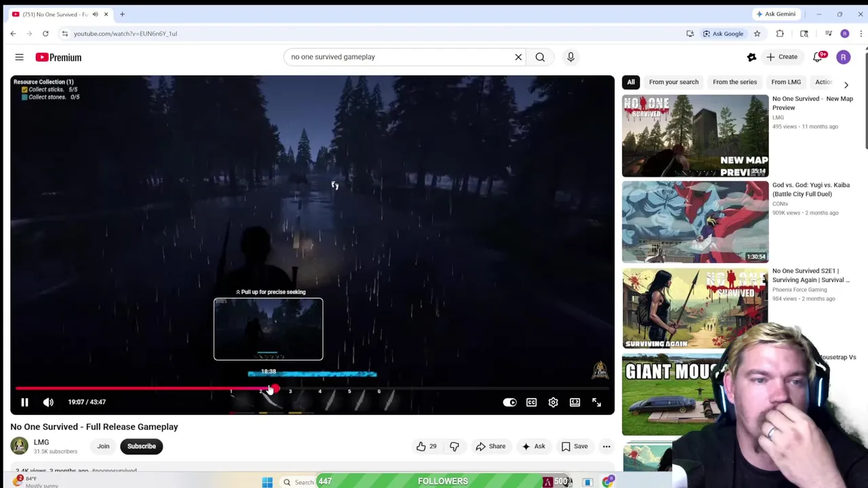Subscribe to the LMG channel
The image size is (868, 488).
point(142,446)
